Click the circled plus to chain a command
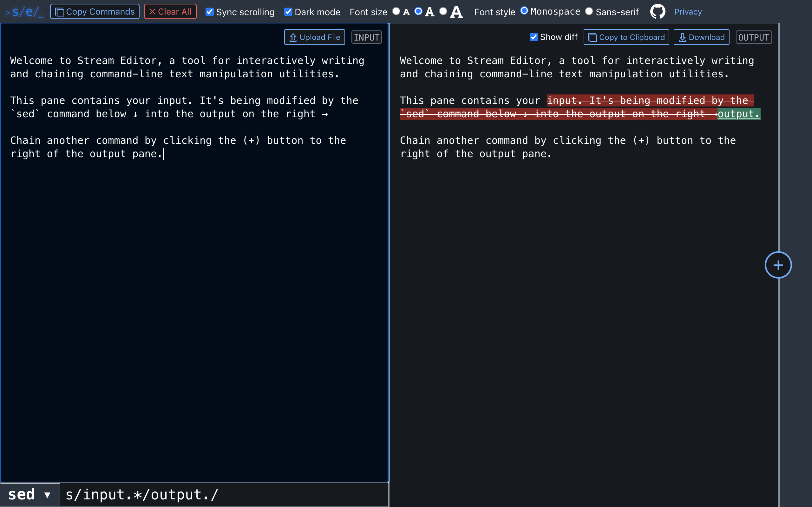 (778, 265)
